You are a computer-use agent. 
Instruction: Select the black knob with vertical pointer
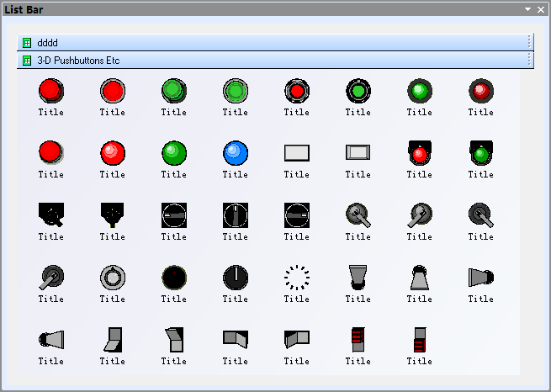click(x=236, y=278)
